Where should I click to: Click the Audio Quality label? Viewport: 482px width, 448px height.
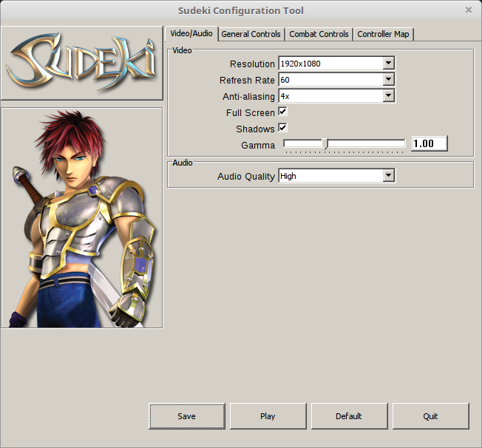point(246,177)
